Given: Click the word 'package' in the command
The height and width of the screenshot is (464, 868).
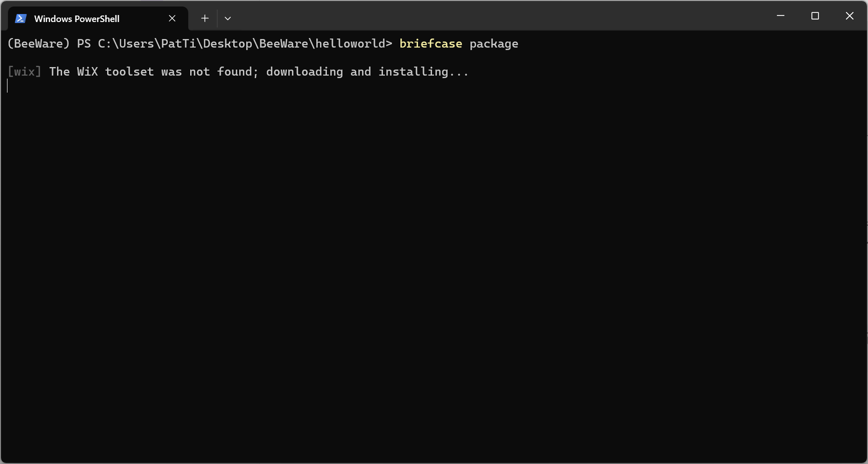Looking at the screenshot, I should click(494, 44).
